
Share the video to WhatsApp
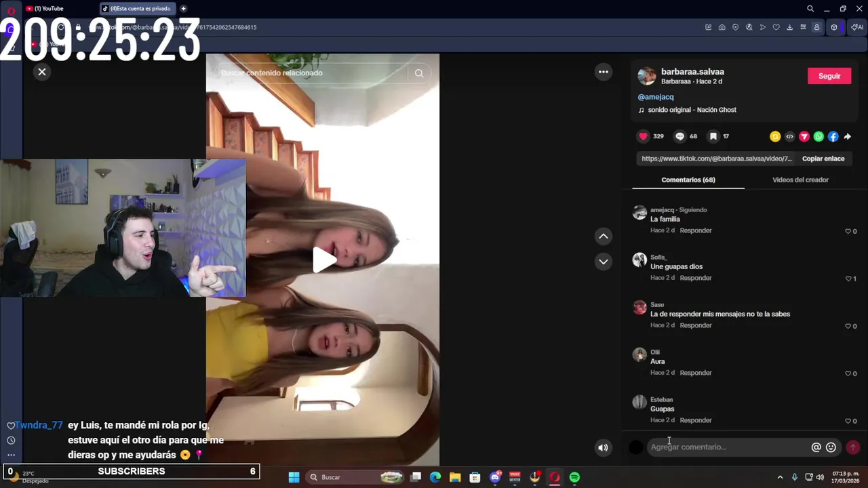818,136
